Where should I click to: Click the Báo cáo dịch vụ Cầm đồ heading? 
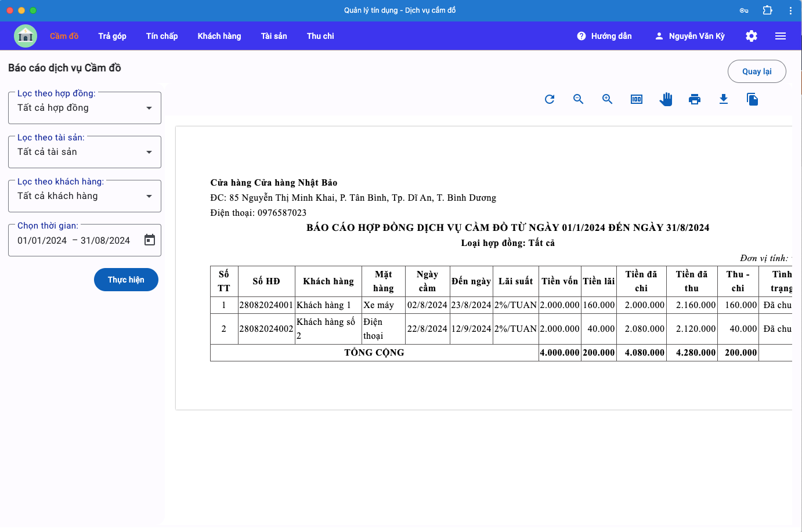pos(64,68)
